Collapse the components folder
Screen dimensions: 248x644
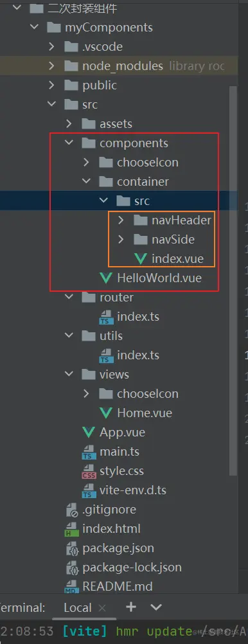click(69, 143)
